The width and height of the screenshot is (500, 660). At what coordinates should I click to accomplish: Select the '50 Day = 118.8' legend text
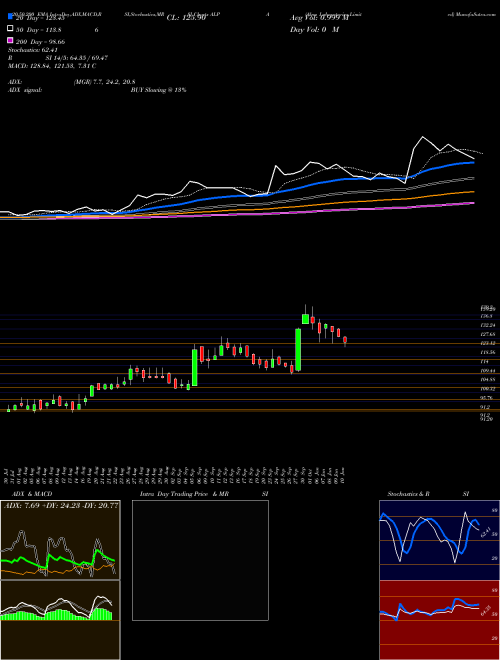[39, 30]
